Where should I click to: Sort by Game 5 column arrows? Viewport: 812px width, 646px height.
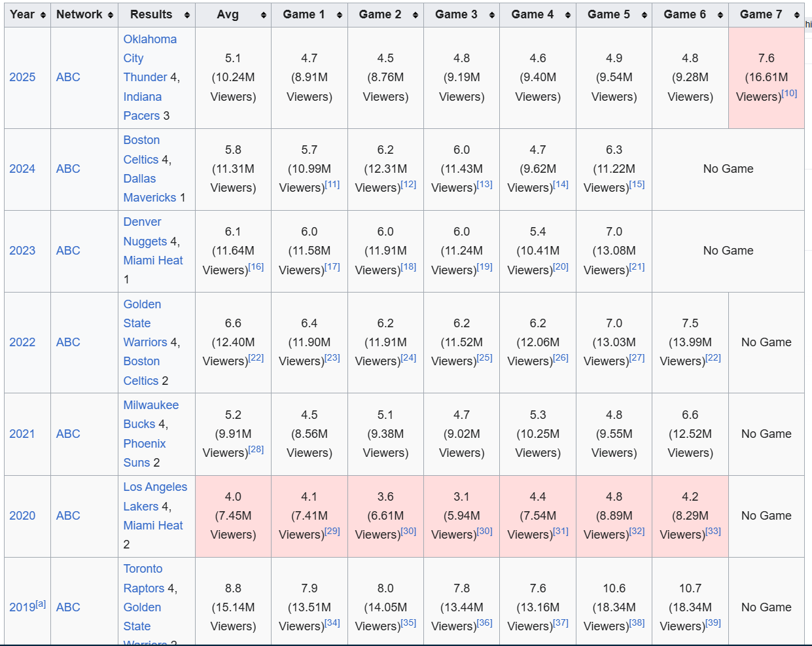(644, 15)
